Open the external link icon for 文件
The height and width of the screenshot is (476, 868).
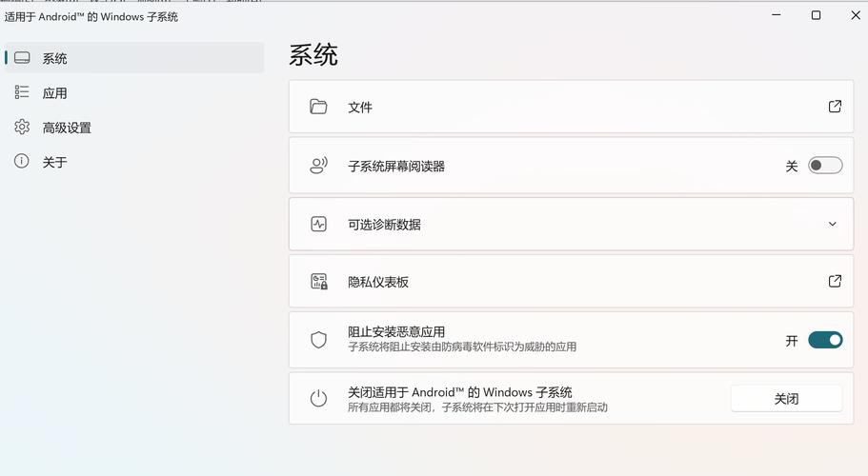(x=835, y=106)
